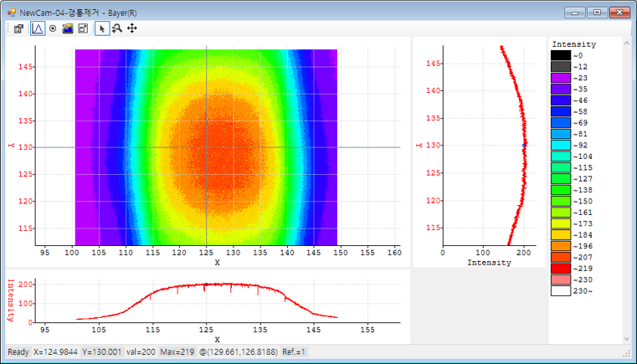Click the crosshair intersection on heat map
Image resolution: width=637 pixels, height=364 pixels.
point(207,147)
